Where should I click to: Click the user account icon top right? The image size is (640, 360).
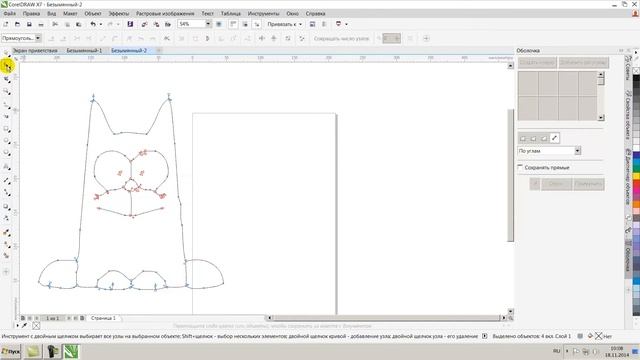(x=636, y=13)
